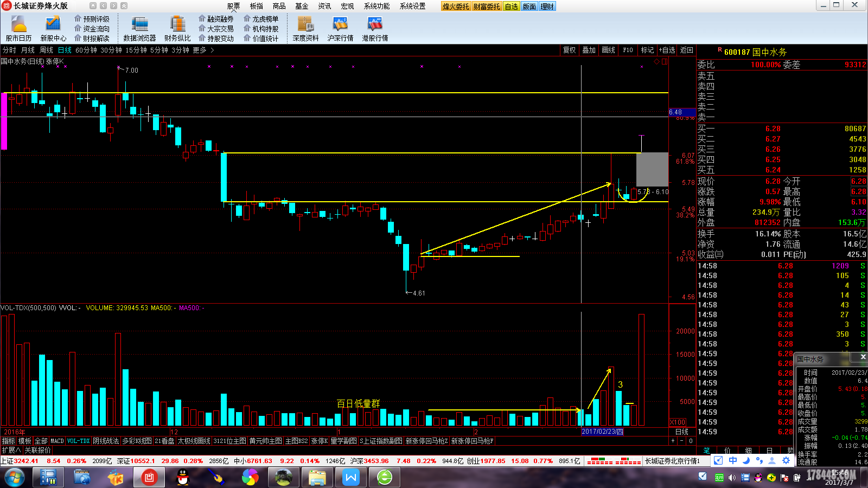Open QQ penguin in taskbar
The width and height of the screenshot is (868, 488).
183,478
